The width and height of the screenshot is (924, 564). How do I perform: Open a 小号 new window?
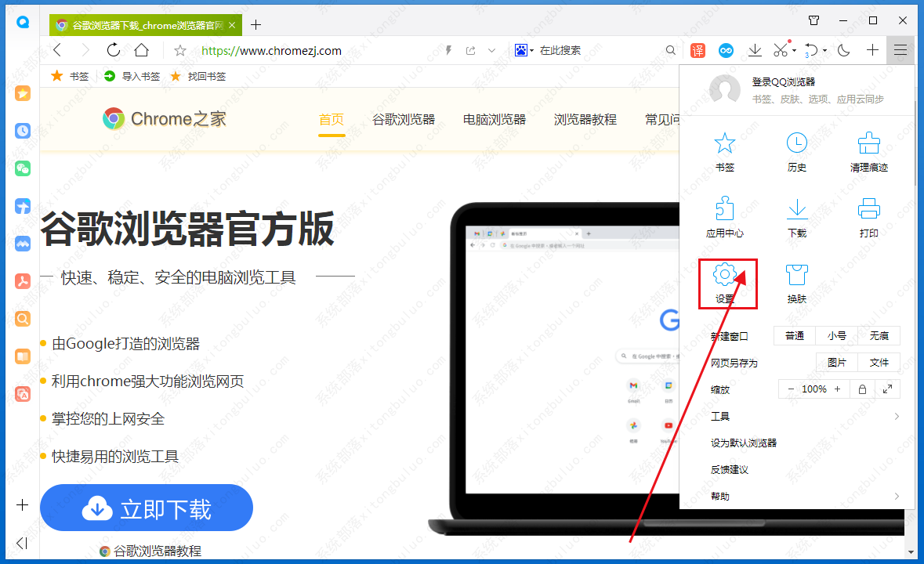pyautogui.click(x=837, y=335)
